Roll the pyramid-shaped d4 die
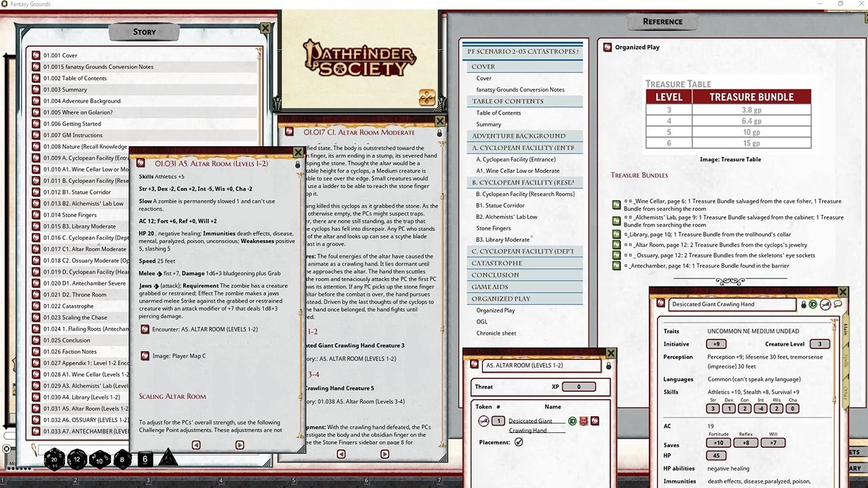 pos(167,458)
